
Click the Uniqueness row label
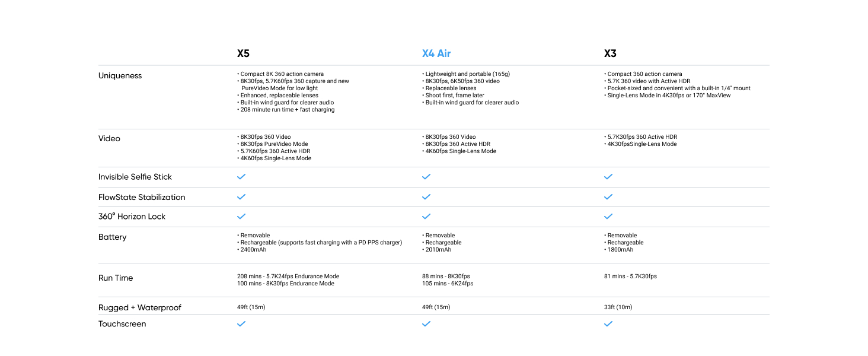pos(120,76)
